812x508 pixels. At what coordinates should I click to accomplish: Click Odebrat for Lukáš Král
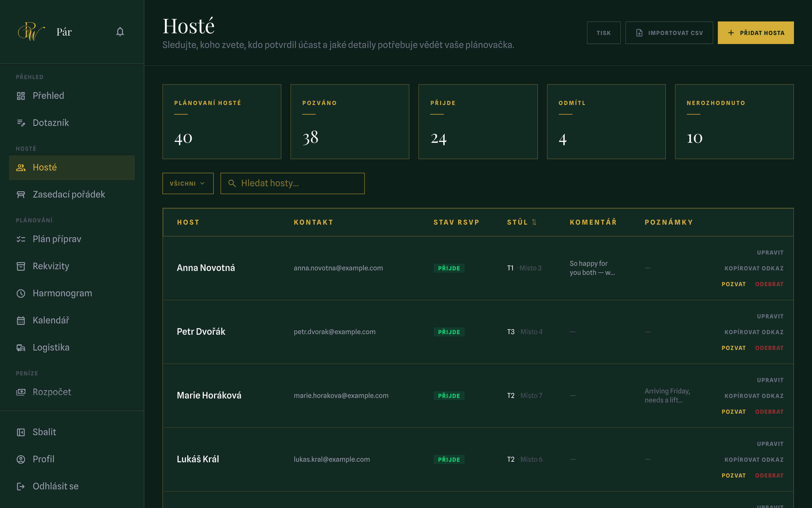tap(769, 476)
